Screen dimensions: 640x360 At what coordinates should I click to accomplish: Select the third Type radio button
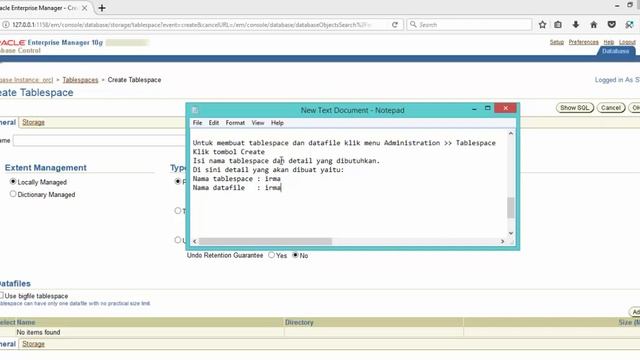coord(178,240)
